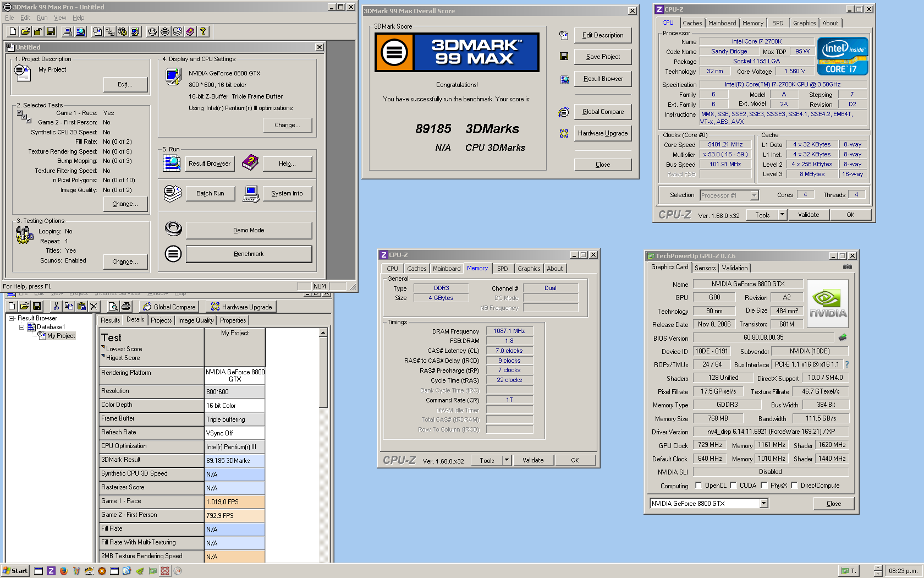Viewport: 924px width, 578px height.
Task: Click the up arrow of Result Browser scrollbar
Action: click(323, 332)
